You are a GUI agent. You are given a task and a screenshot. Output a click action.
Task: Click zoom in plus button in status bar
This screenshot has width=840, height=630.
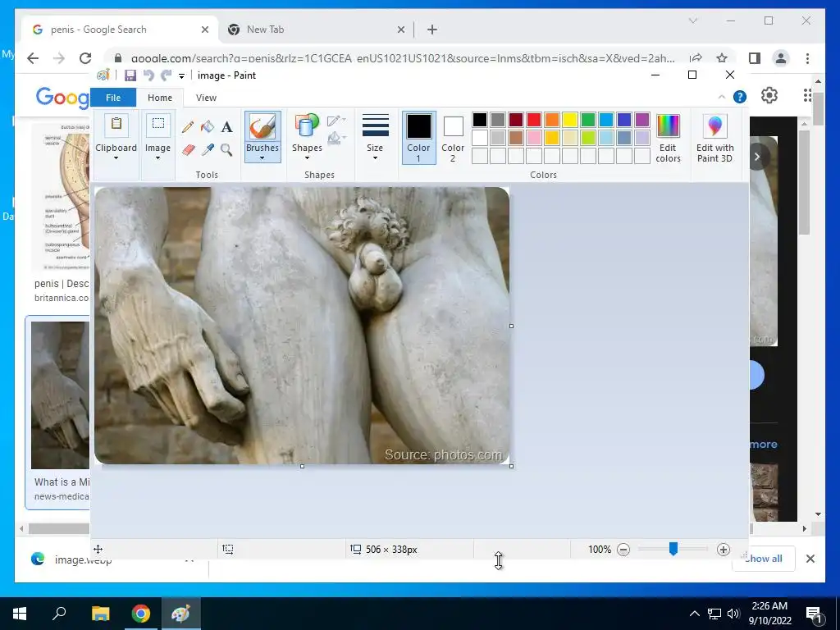724,549
